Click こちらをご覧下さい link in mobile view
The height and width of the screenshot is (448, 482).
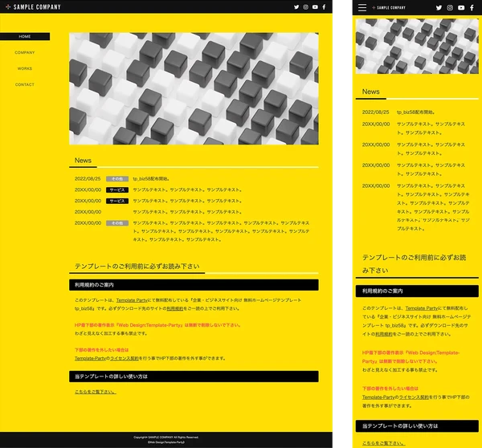384,443
